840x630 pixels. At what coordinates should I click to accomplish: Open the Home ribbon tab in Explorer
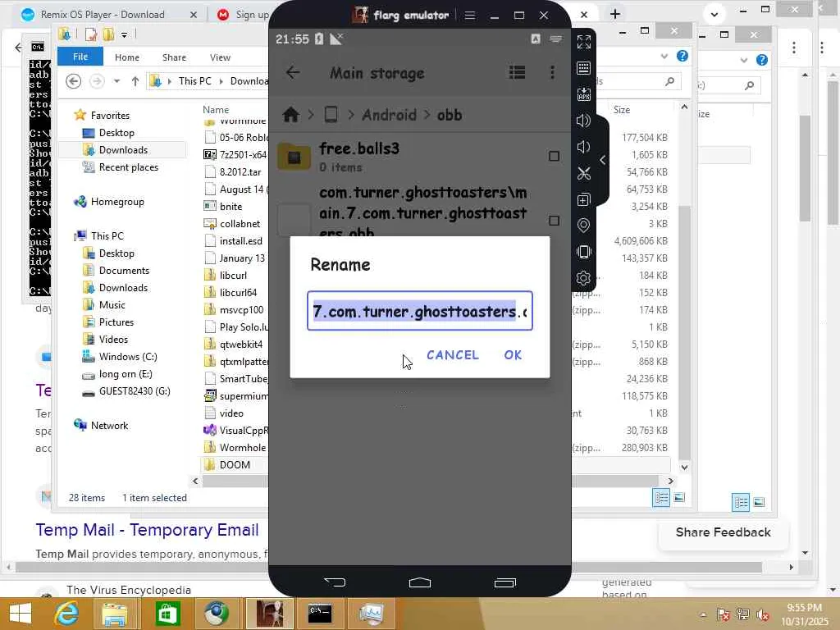[x=127, y=57]
